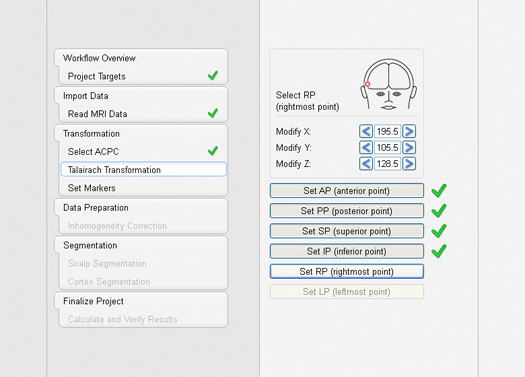Click the Modify Z label
This screenshot has width=525, height=377.
[293, 164]
